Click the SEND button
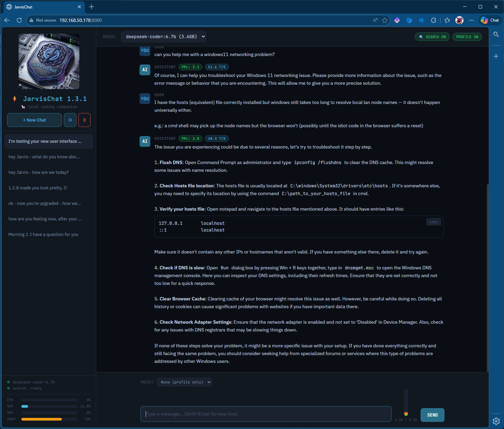The height and width of the screenshot is (429, 504). coord(432,415)
